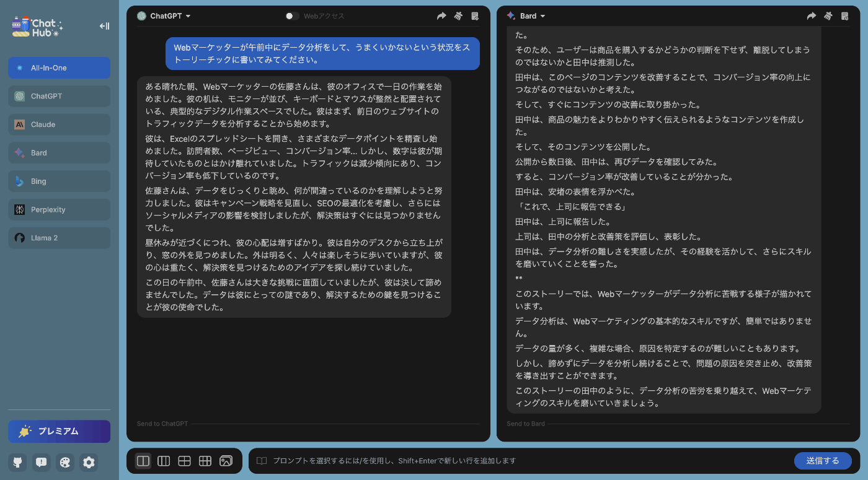Click the Bard sparkle logo in panel header
The height and width of the screenshot is (480, 868).
[511, 16]
